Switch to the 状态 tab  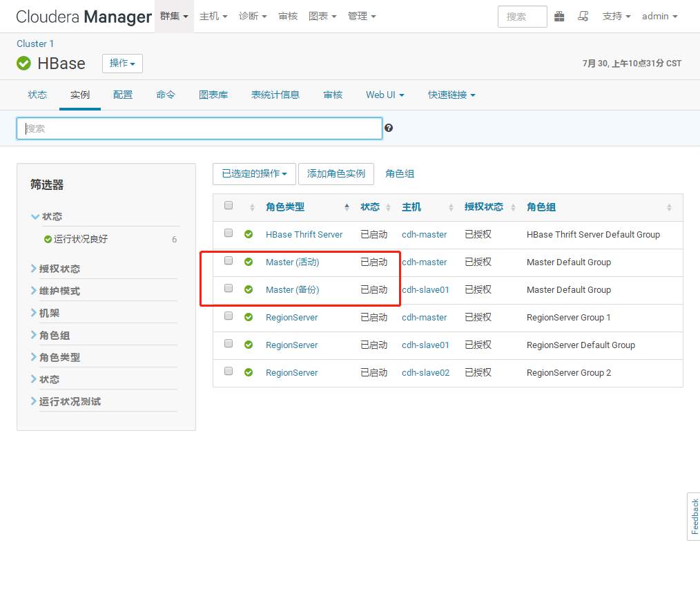(37, 95)
